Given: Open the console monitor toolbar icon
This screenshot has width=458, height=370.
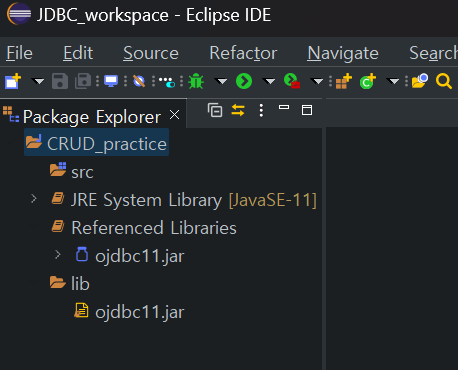Looking at the screenshot, I should click(111, 81).
